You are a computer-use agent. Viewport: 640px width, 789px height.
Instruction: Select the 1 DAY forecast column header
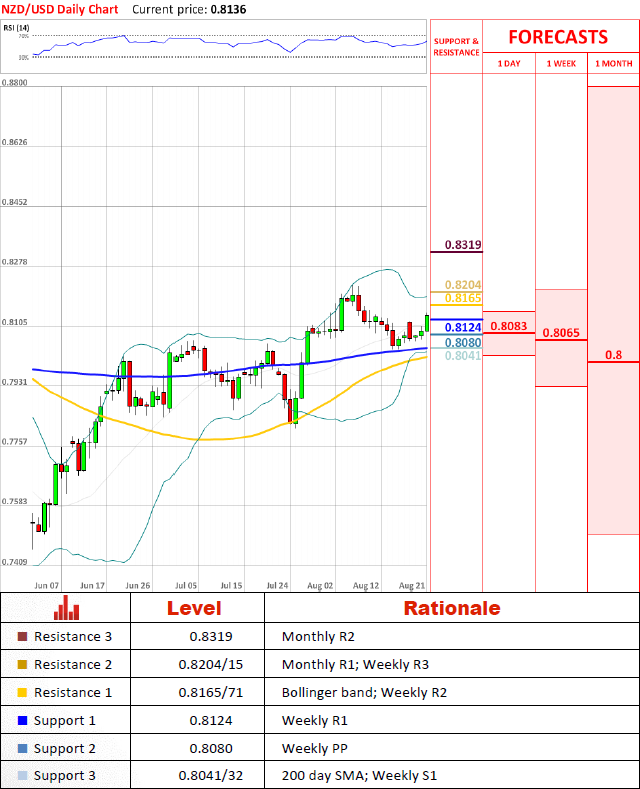(x=508, y=64)
